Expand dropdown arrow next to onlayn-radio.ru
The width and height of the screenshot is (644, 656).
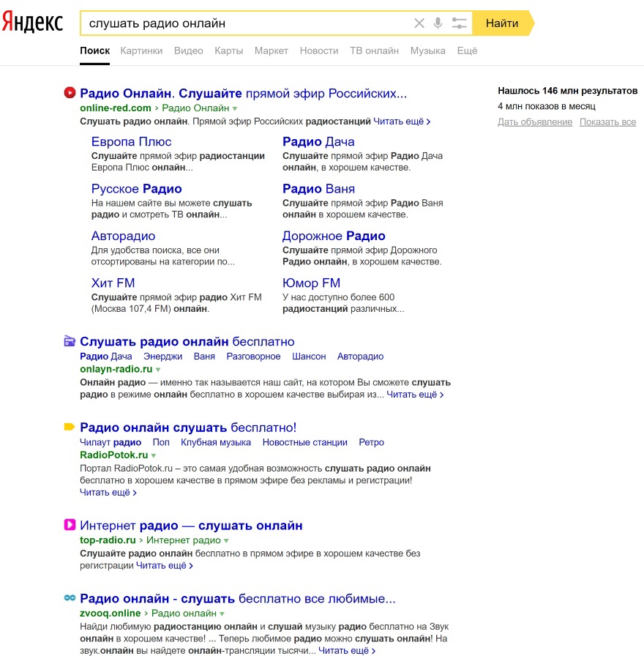pos(158,370)
